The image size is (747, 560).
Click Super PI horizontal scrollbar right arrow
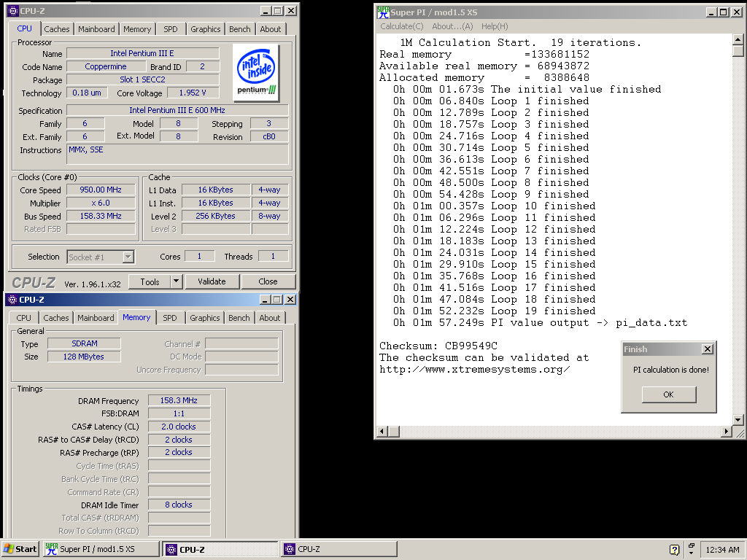(x=726, y=432)
